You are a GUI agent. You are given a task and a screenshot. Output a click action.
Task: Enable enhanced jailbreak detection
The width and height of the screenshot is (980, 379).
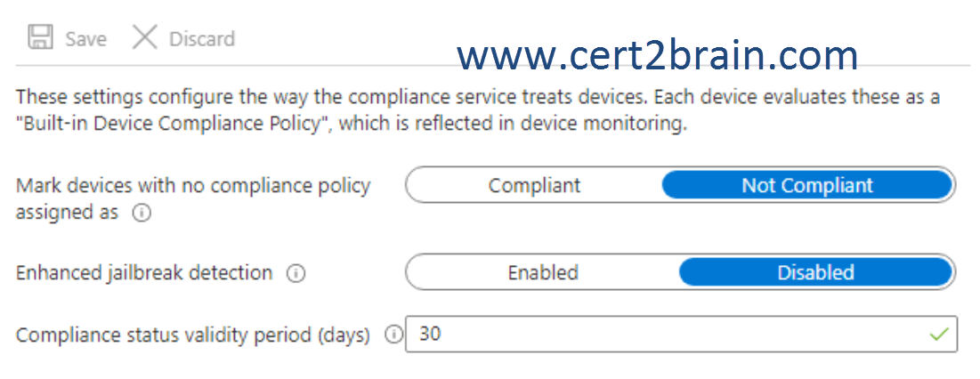542,273
